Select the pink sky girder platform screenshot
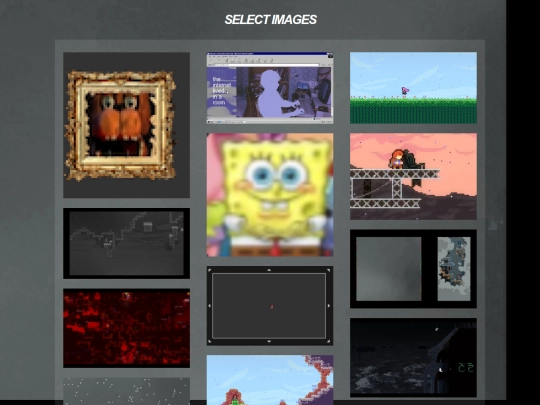Screen dimensions: 540x405 coord(413,176)
